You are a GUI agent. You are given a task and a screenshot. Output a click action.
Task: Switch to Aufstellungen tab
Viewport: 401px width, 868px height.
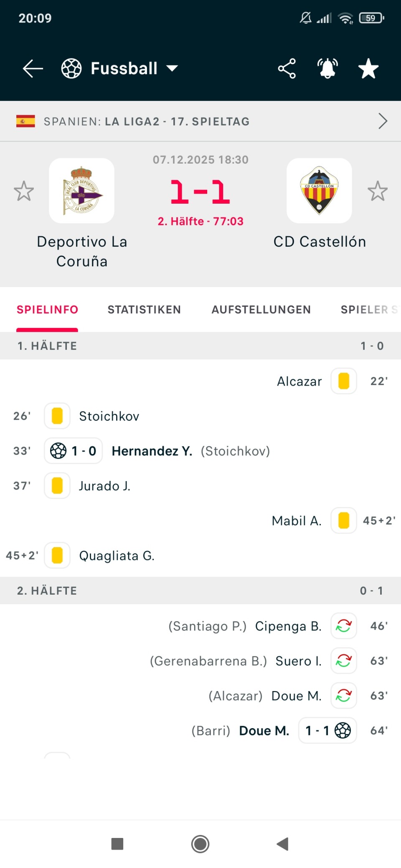point(261,310)
